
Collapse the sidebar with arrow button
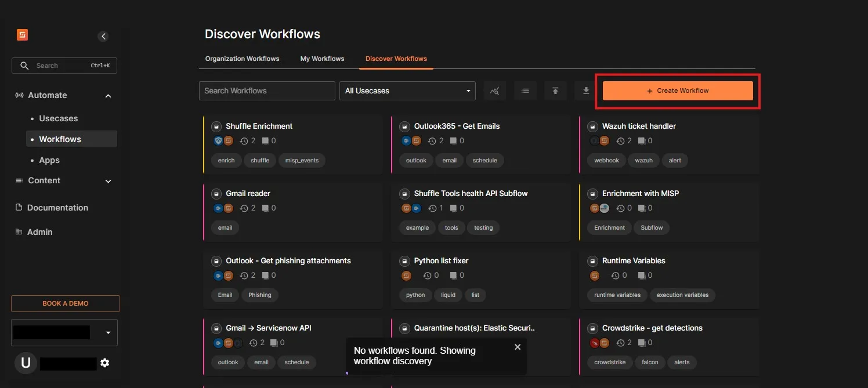(x=103, y=37)
